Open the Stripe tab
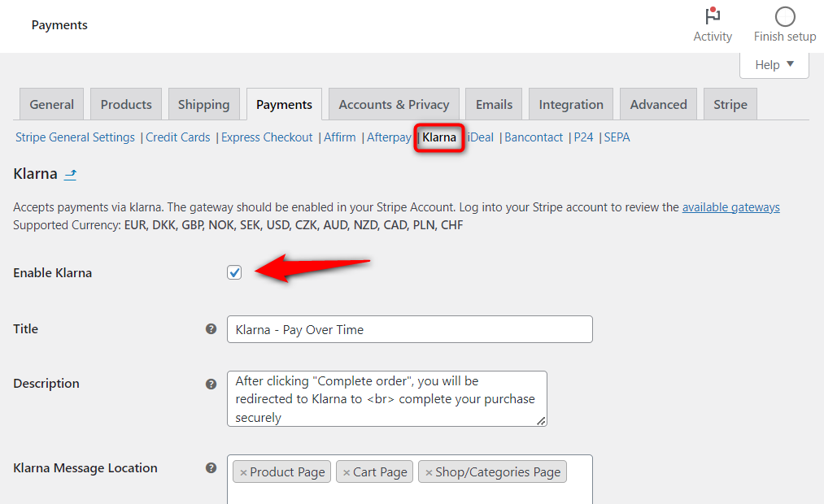This screenshot has height=504, width=824. pos(730,105)
